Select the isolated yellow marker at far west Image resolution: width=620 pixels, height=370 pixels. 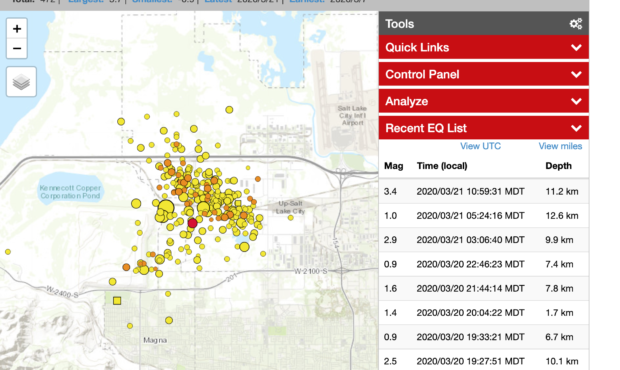tap(8, 252)
